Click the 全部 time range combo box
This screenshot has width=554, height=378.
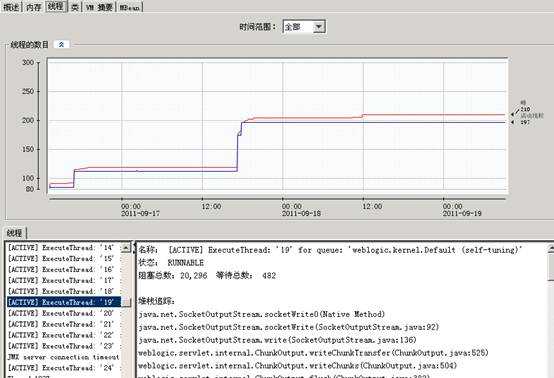(304, 27)
